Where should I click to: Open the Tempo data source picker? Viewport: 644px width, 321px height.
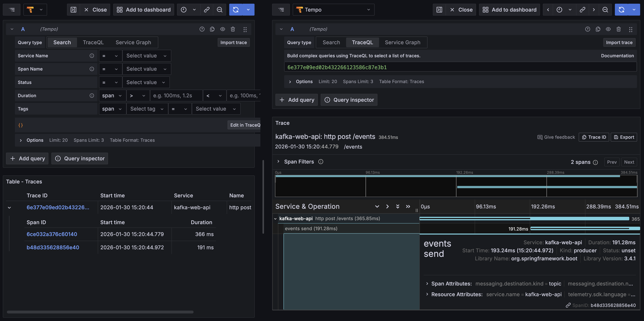point(334,10)
